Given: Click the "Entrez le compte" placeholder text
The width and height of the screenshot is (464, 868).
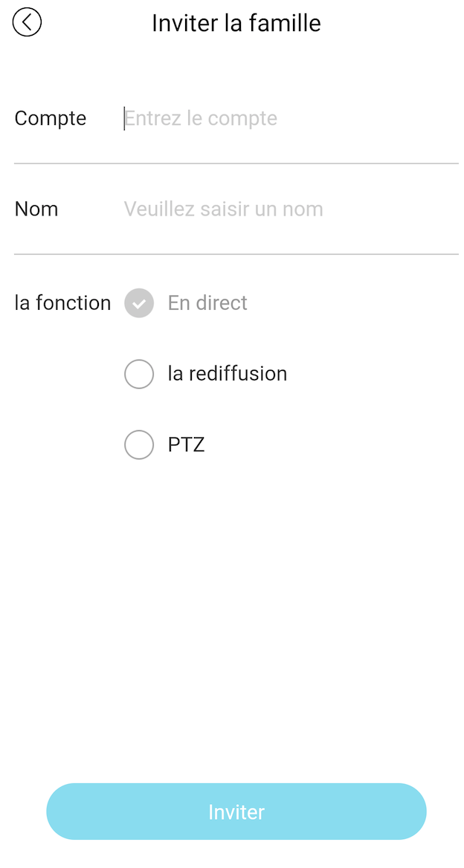Looking at the screenshot, I should tap(201, 119).
